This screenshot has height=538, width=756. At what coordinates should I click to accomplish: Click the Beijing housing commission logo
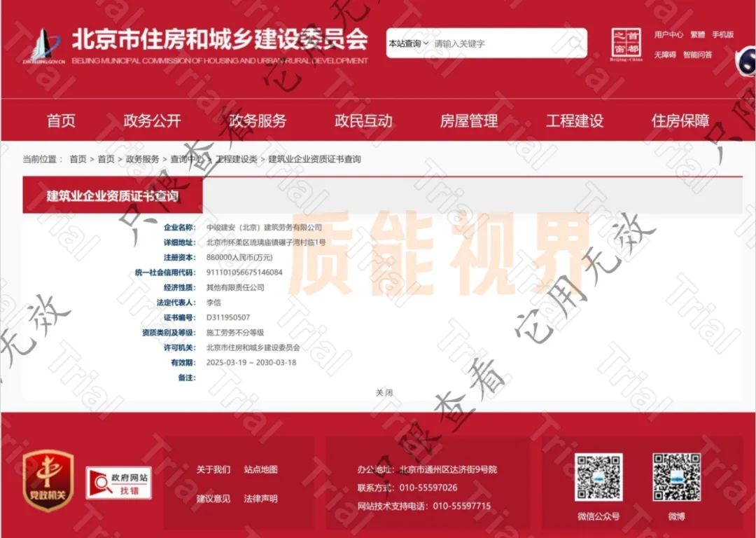point(43,46)
